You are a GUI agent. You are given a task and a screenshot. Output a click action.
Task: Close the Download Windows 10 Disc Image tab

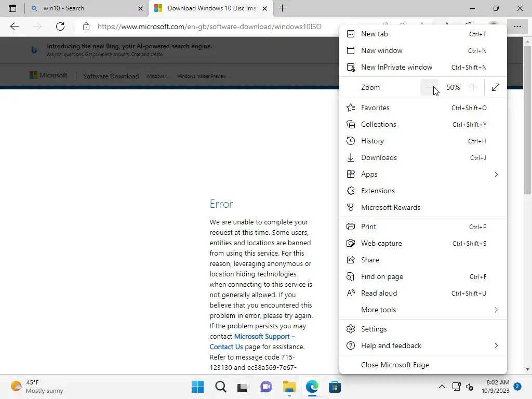coord(264,8)
